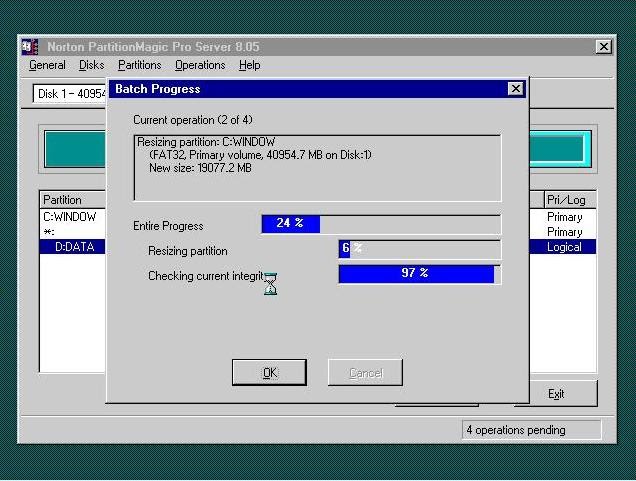Image resolution: width=636 pixels, height=481 pixels.
Task: Click the Logical cell in D:DATA row
Action: [x=564, y=247]
